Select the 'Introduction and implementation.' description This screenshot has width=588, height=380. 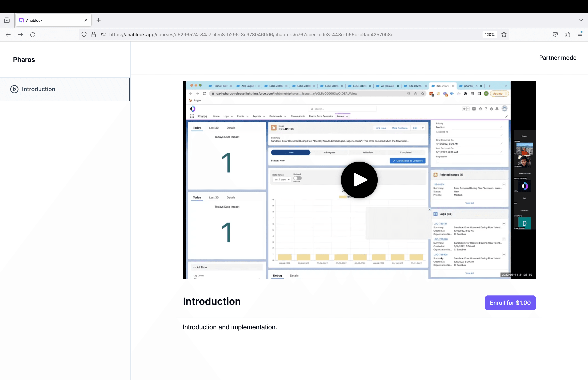[230, 327]
